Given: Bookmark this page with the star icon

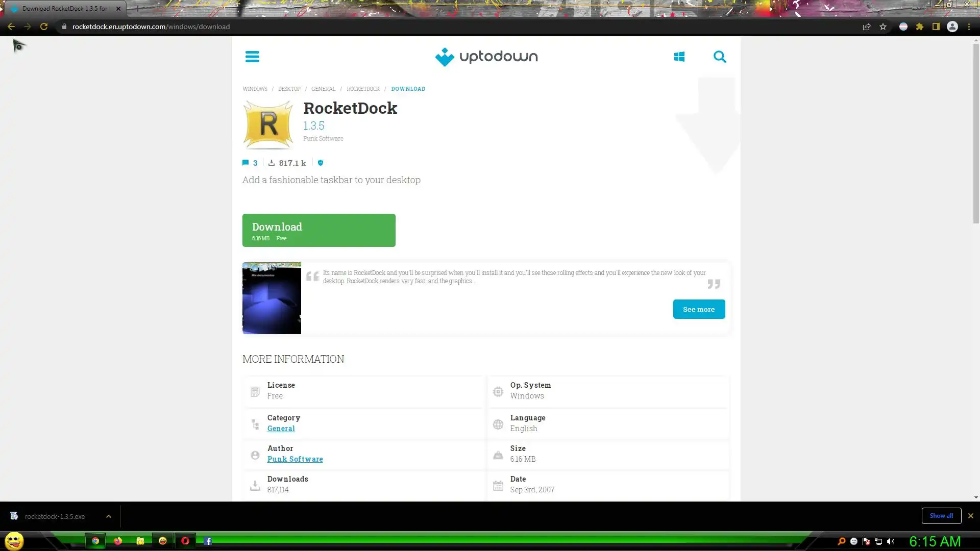Looking at the screenshot, I should pyautogui.click(x=883, y=27).
